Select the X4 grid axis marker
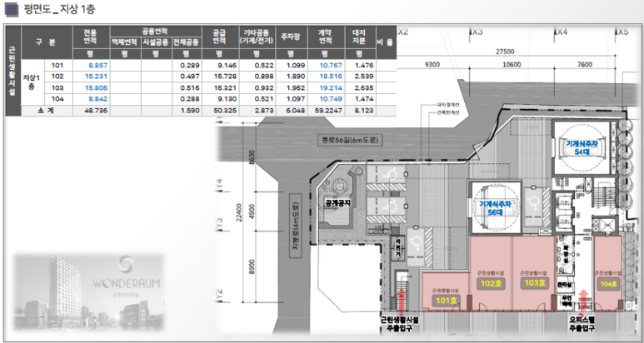Viewport: 644px width, 343px height. 561,32
